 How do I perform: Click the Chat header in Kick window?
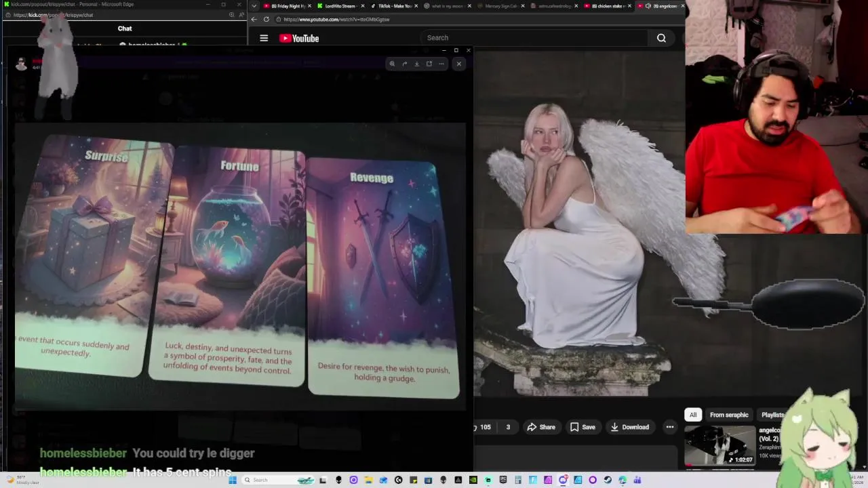125,28
